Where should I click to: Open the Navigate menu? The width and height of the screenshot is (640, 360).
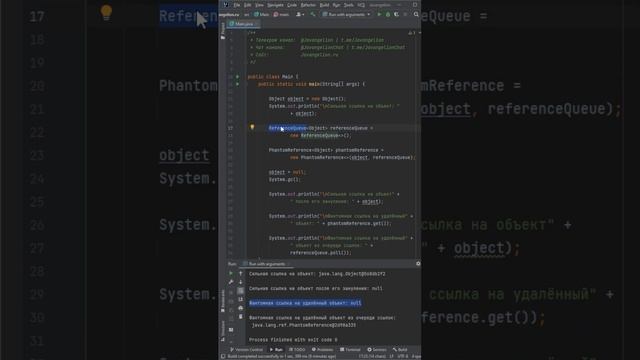coord(275,5)
